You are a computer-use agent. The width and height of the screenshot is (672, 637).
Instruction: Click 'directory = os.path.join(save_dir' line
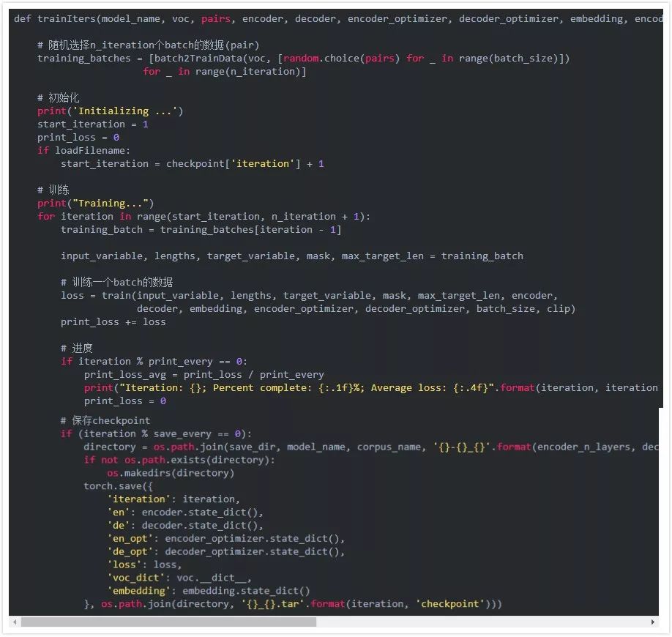[x=371, y=447]
